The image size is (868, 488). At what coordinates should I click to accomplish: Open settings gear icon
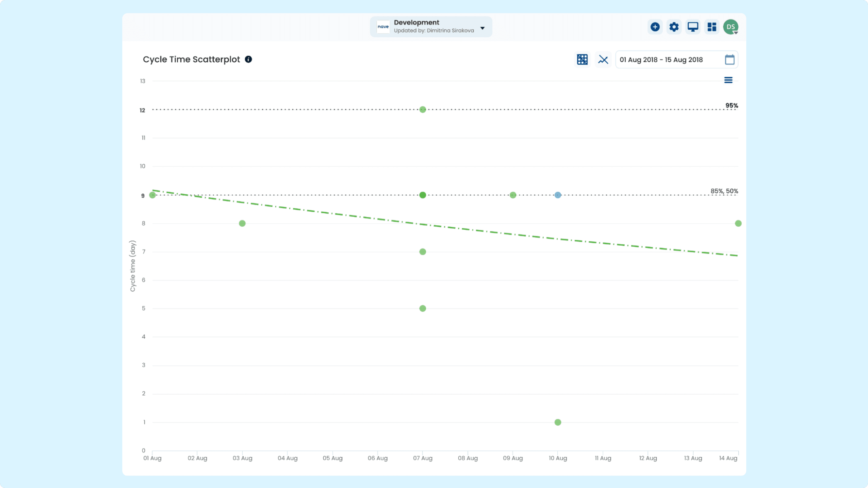click(674, 27)
